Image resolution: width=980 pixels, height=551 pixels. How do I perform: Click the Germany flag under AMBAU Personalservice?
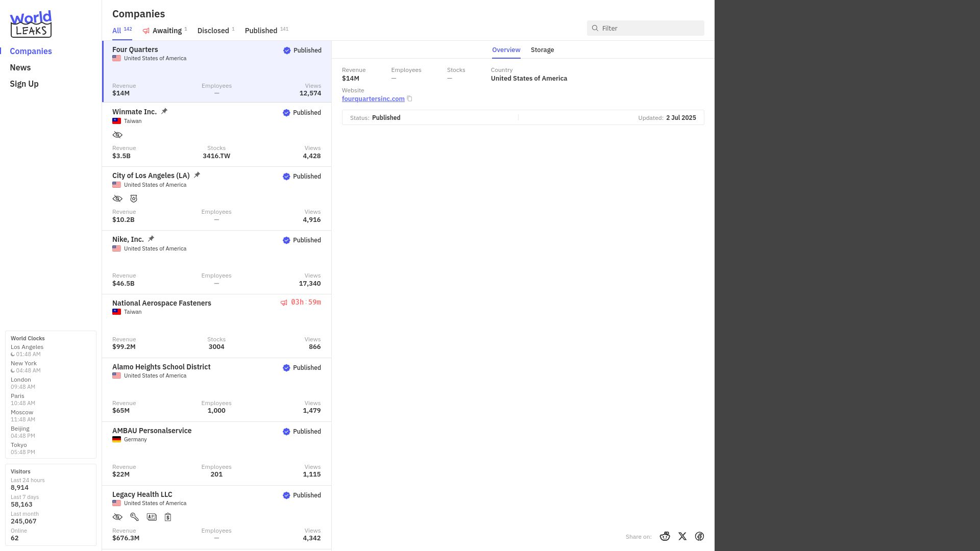(116, 439)
